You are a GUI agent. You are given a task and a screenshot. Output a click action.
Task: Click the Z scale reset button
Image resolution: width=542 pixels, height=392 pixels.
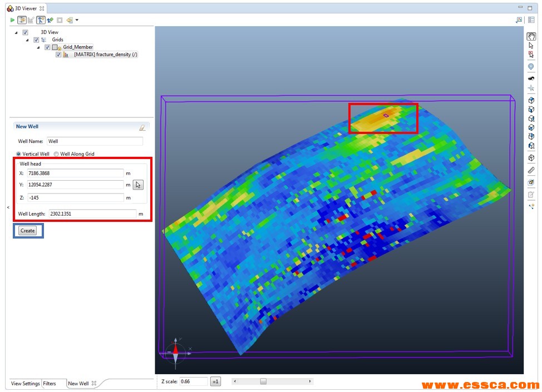[x=215, y=381]
